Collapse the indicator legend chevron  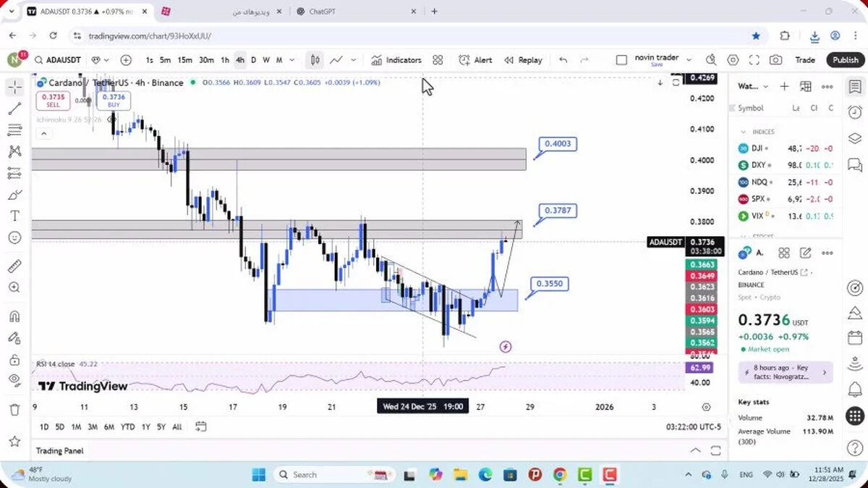pos(43,133)
